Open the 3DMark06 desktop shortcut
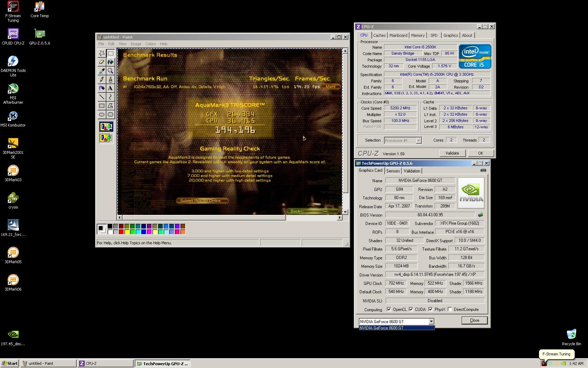 click(x=13, y=283)
